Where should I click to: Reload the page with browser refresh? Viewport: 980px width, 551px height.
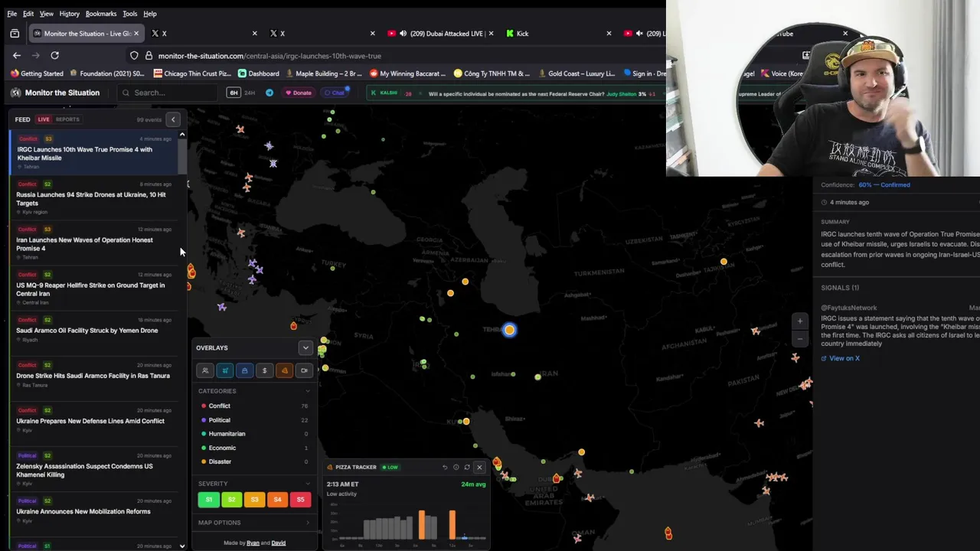54,55
